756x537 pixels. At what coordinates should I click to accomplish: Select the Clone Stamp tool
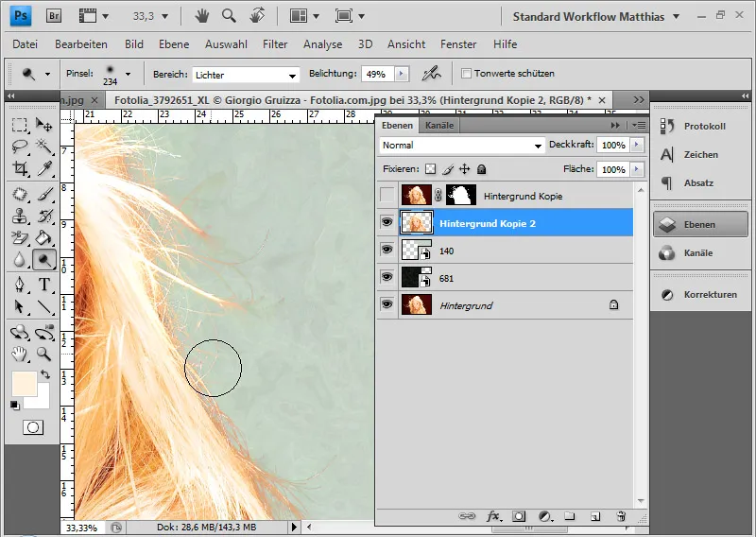[19, 217]
